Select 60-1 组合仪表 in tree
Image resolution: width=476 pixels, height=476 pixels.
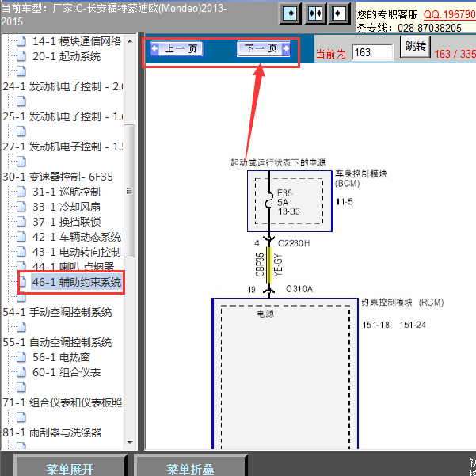point(67,372)
